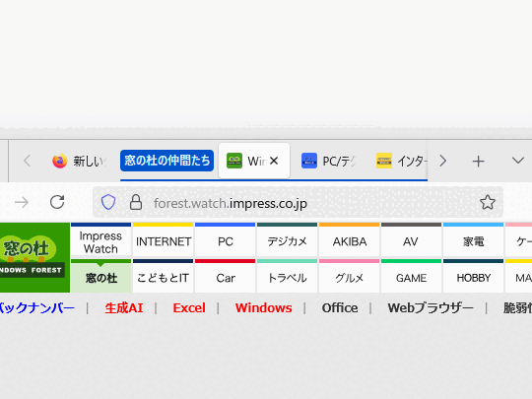Open a new tab with plus icon
532x399 pixels.
pos(479,162)
